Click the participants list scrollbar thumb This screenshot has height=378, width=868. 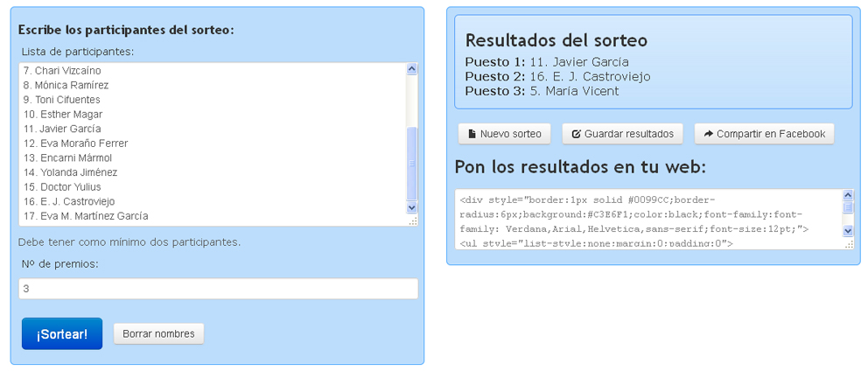click(412, 162)
